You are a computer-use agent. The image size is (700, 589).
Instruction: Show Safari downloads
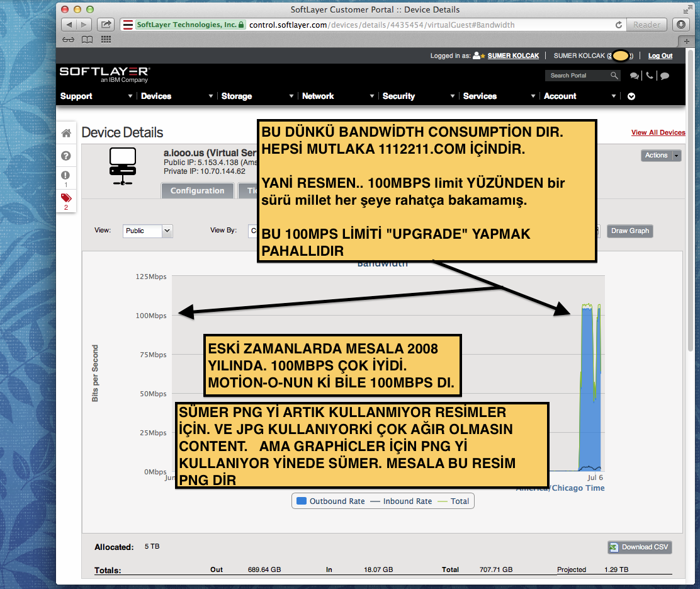point(681,25)
